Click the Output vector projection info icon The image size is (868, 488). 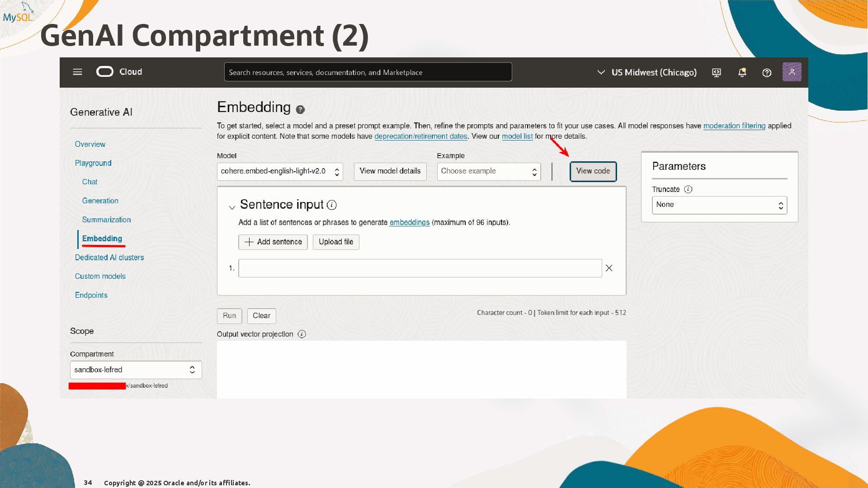click(302, 334)
